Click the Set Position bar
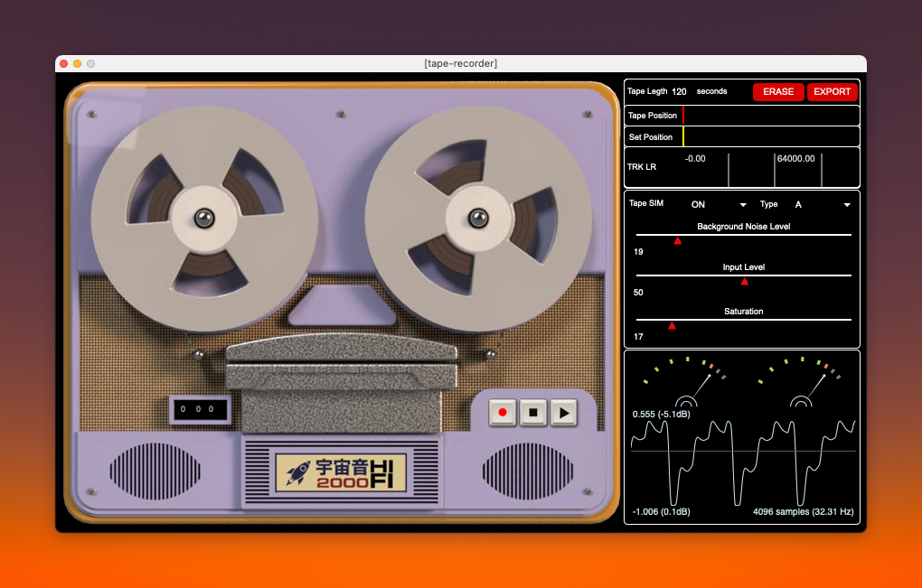The height and width of the screenshot is (588, 922). 770,137
